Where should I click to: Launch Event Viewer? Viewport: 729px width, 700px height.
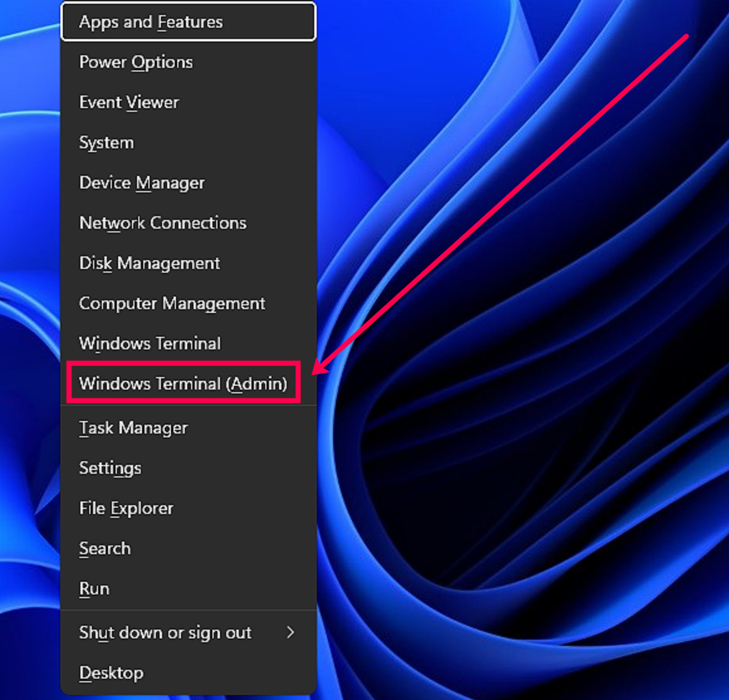129,102
